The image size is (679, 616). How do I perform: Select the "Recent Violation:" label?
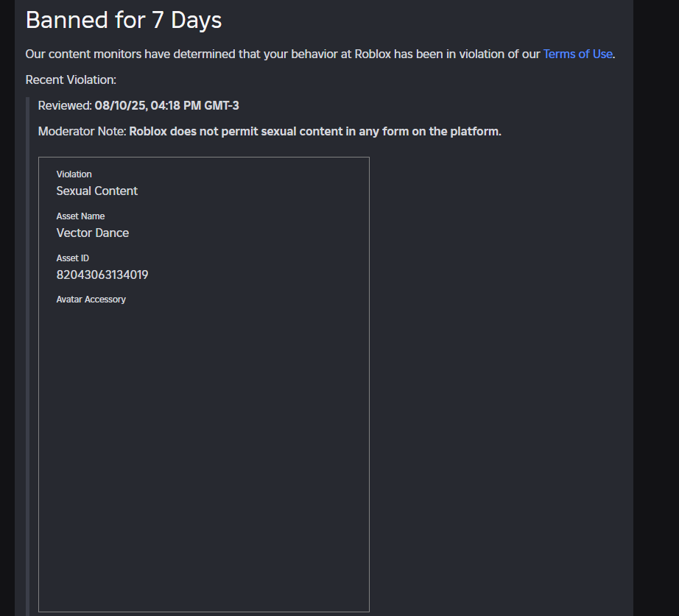click(x=71, y=79)
